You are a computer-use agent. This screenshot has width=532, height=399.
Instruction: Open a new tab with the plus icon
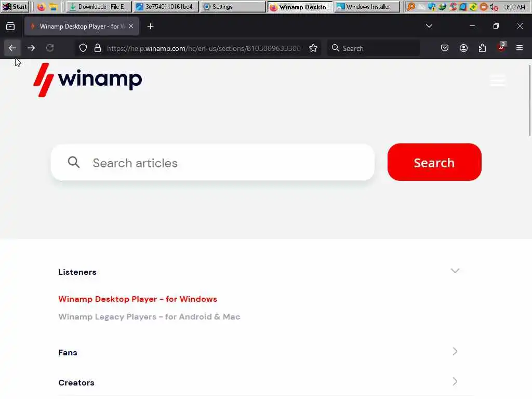click(x=151, y=26)
